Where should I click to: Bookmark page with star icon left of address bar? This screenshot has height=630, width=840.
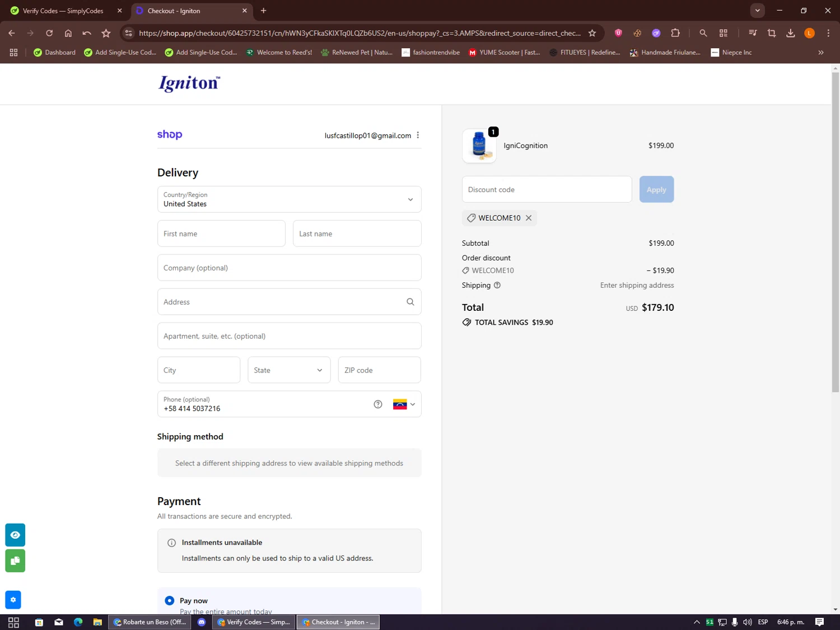coord(106,33)
